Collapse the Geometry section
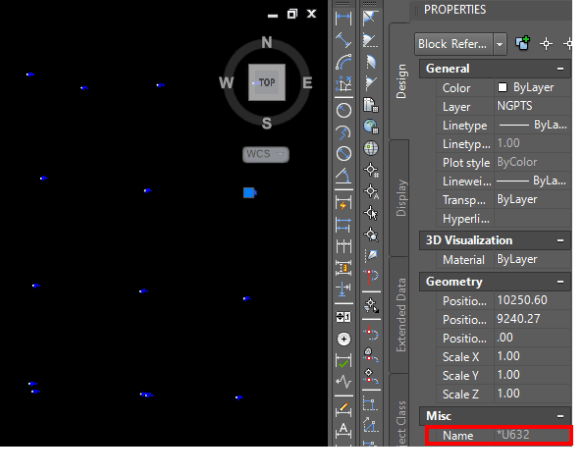Screen dimensions: 575x449 560,282
